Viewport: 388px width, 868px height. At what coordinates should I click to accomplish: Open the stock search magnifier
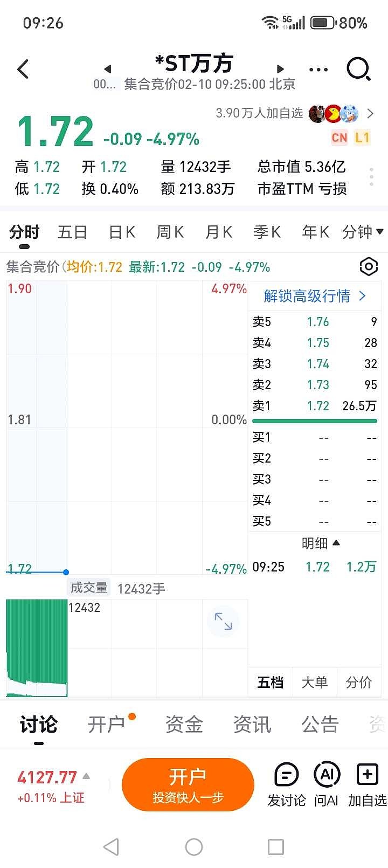click(x=358, y=70)
